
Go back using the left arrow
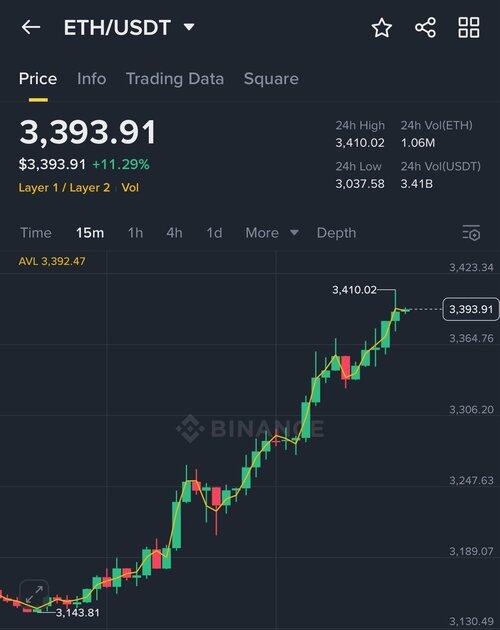click(x=31, y=27)
